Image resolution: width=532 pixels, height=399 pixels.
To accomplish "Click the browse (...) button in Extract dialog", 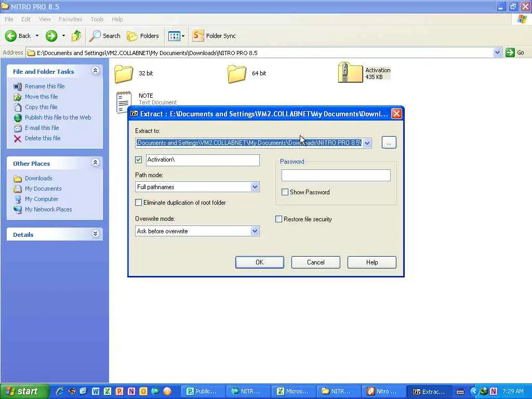I will 389,142.
